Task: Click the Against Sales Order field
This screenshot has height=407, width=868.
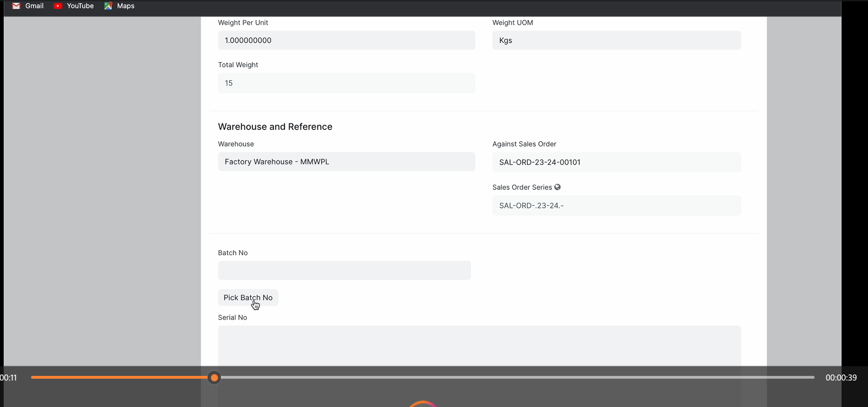Action: click(x=616, y=162)
